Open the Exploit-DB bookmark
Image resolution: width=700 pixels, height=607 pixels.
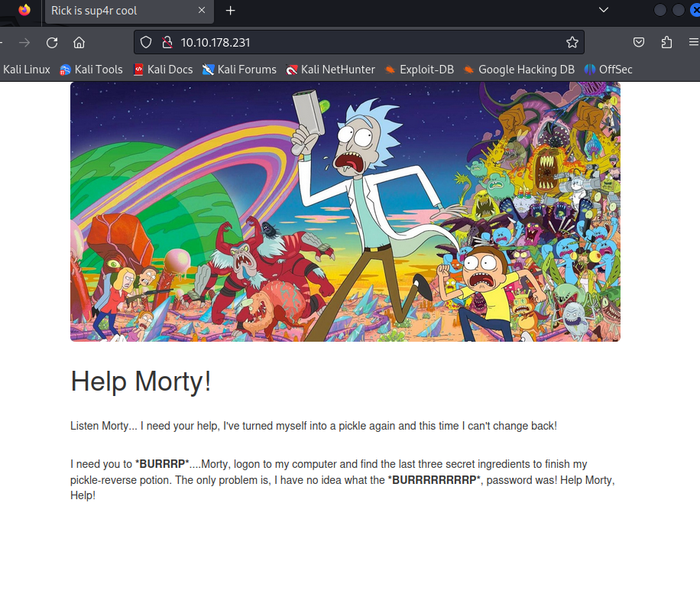[419, 70]
